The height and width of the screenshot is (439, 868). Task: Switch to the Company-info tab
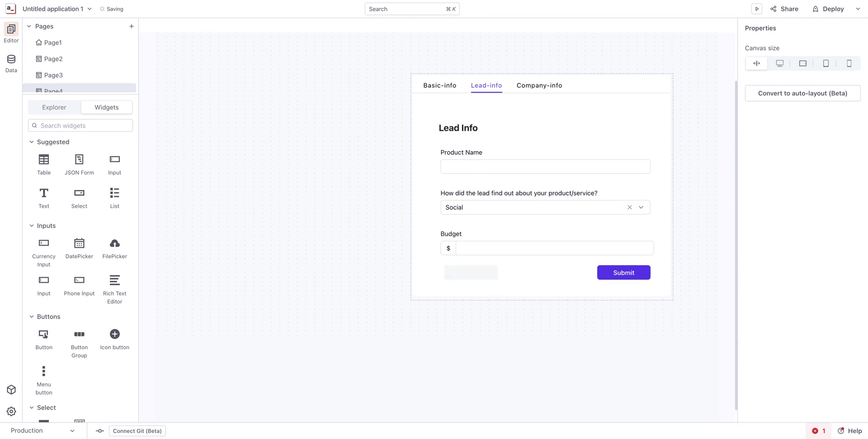pyautogui.click(x=539, y=85)
